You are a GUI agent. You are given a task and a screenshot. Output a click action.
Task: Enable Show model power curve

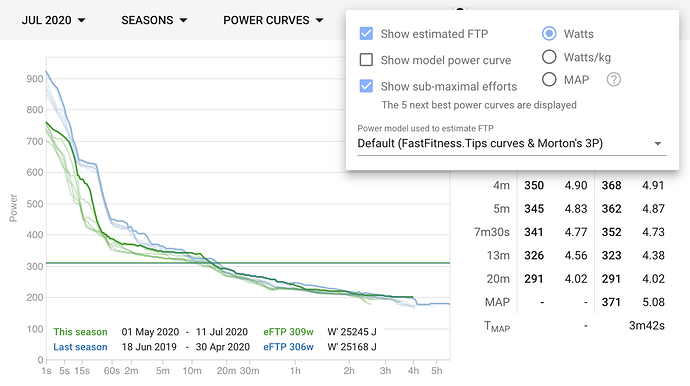point(366,59)
